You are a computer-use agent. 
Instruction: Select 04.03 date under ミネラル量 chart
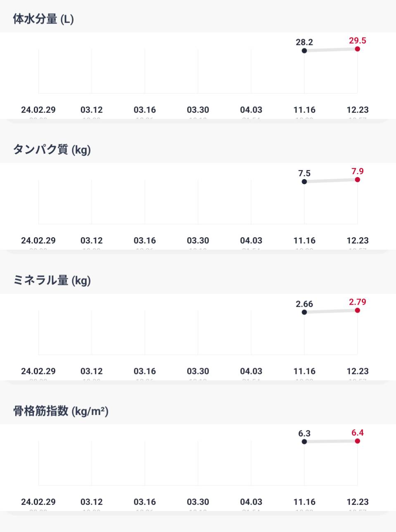click(x=251, y=371)
